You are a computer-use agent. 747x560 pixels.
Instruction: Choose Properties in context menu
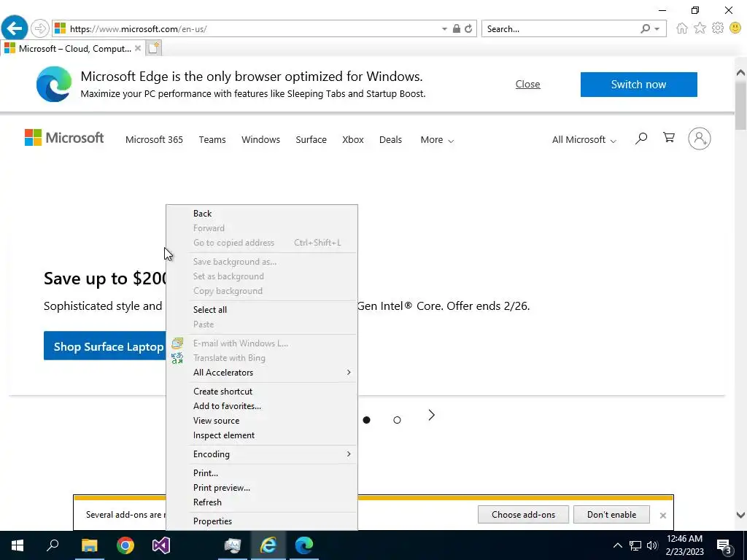click(x=262, y=521)
